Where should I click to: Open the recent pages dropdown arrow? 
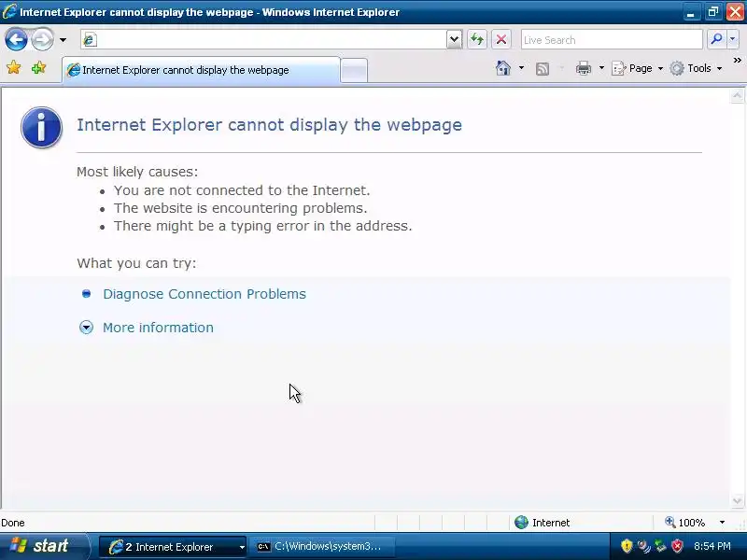click(x=63, y=40)
